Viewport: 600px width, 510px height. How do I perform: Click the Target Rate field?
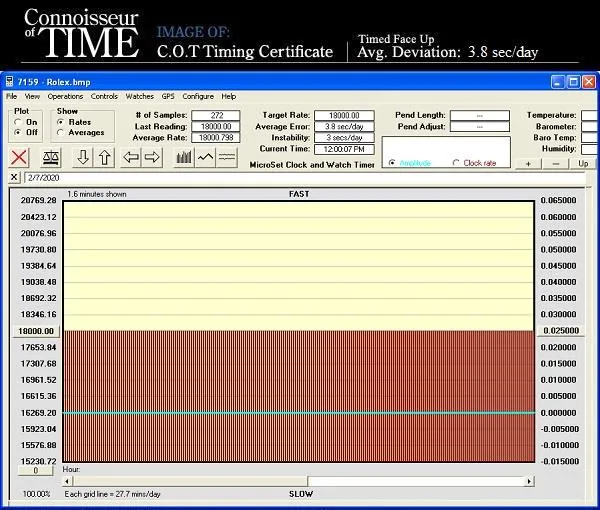pos(344,115)
